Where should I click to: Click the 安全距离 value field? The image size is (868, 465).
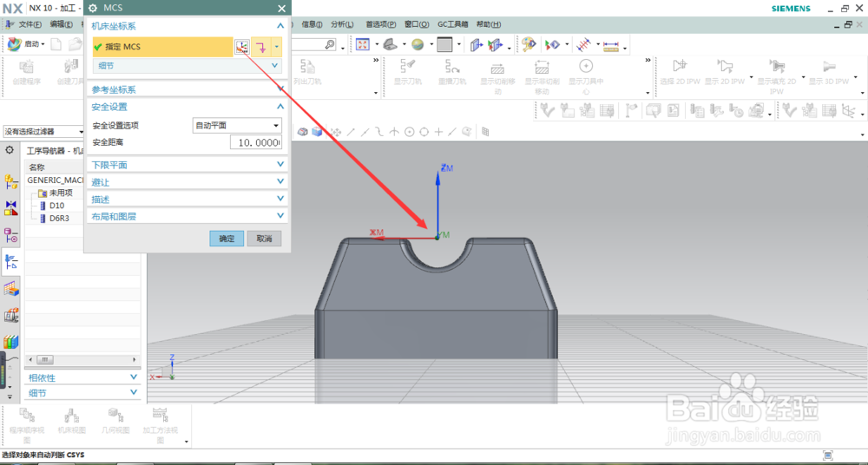256,142
